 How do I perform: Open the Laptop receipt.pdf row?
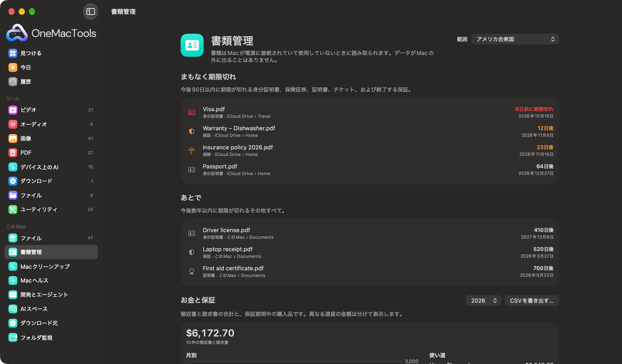click(x=369, y=252)
